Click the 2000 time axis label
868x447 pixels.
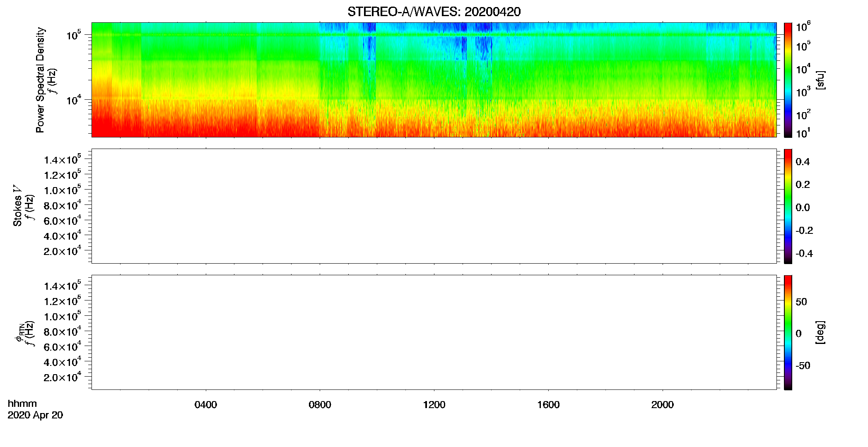[x=663, y=405]
